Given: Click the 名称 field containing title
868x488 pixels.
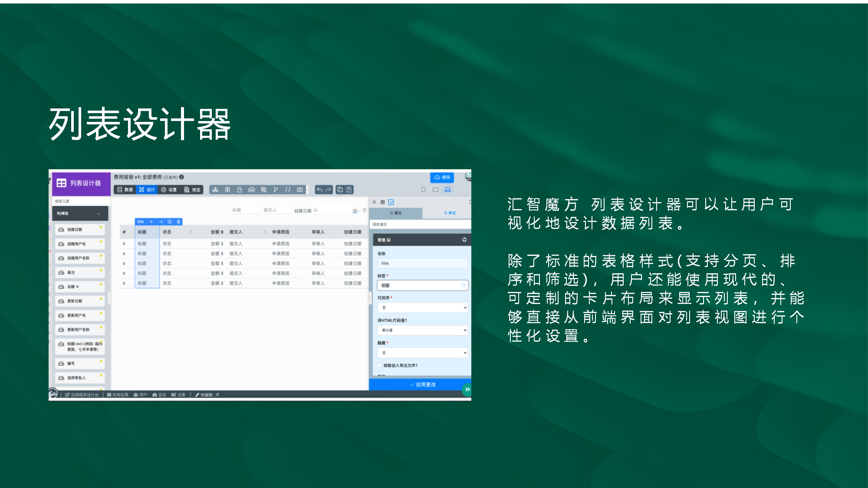Looking at the screenshot, I should point(423,263).
